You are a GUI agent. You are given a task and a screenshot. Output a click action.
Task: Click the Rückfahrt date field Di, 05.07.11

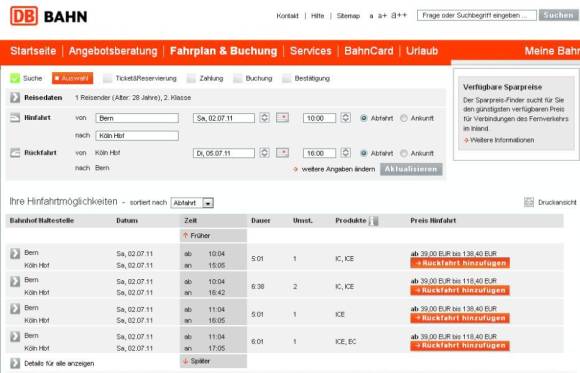[x=224, y=153]
